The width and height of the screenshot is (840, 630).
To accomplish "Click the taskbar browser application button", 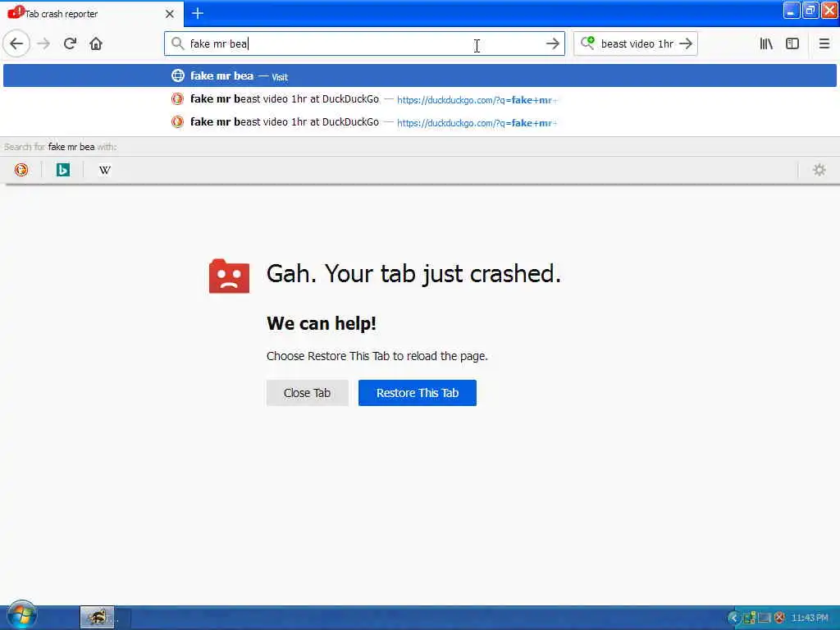I will click(97, 618).
